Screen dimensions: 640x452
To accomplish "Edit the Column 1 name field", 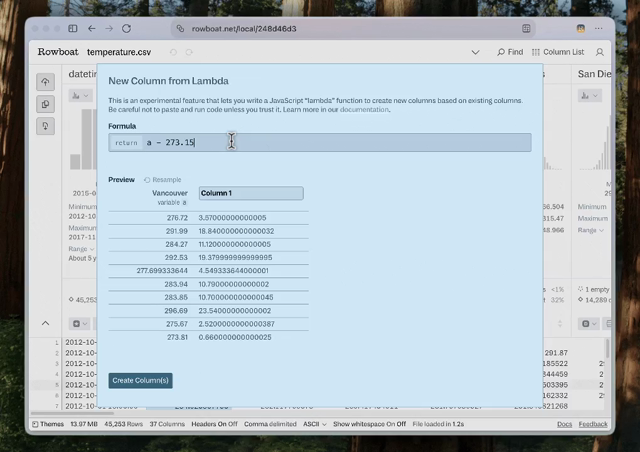I will tap(251, 193).
